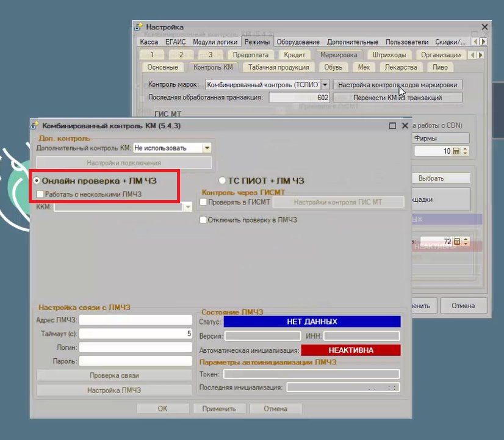
Task: Click Настройка контроля кодов маркировки button
Action: [398, 85]
